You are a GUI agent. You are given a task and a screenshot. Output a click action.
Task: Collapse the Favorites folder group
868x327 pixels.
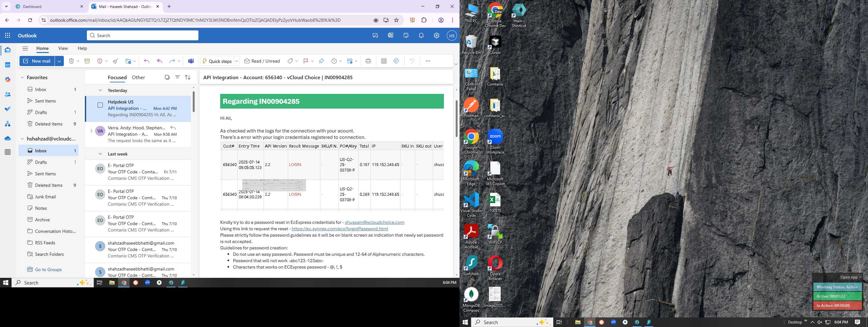pos(22,78)
